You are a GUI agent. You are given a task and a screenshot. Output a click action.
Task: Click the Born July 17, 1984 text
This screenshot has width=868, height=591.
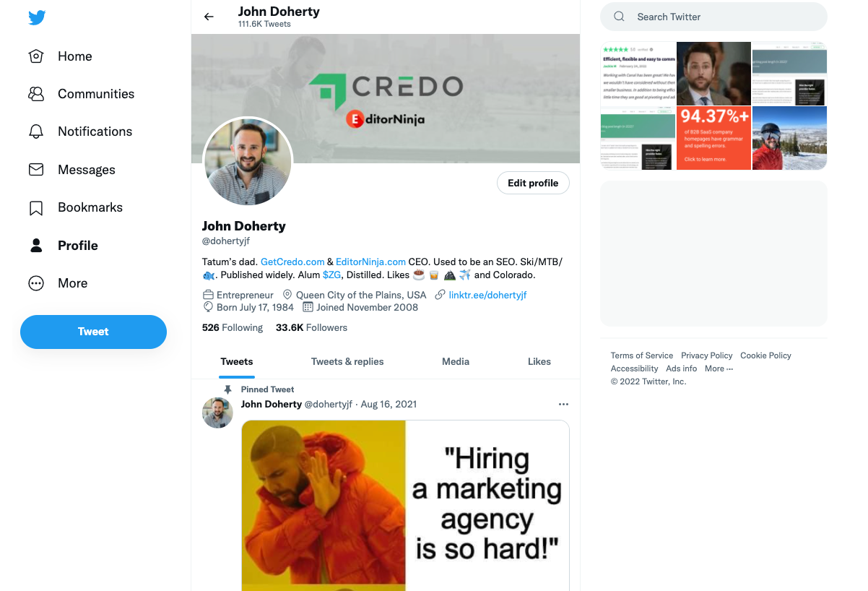255,307
